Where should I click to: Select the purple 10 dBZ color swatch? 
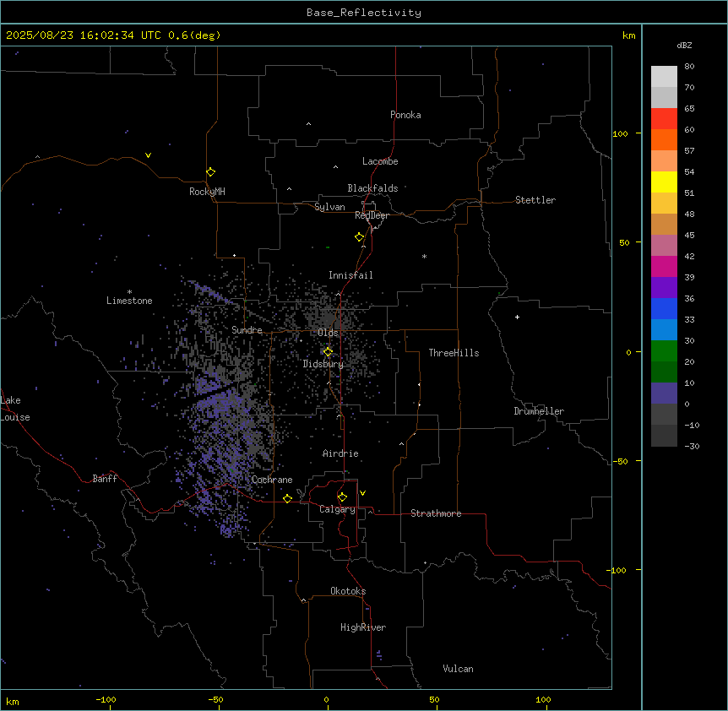pos(664,393)
